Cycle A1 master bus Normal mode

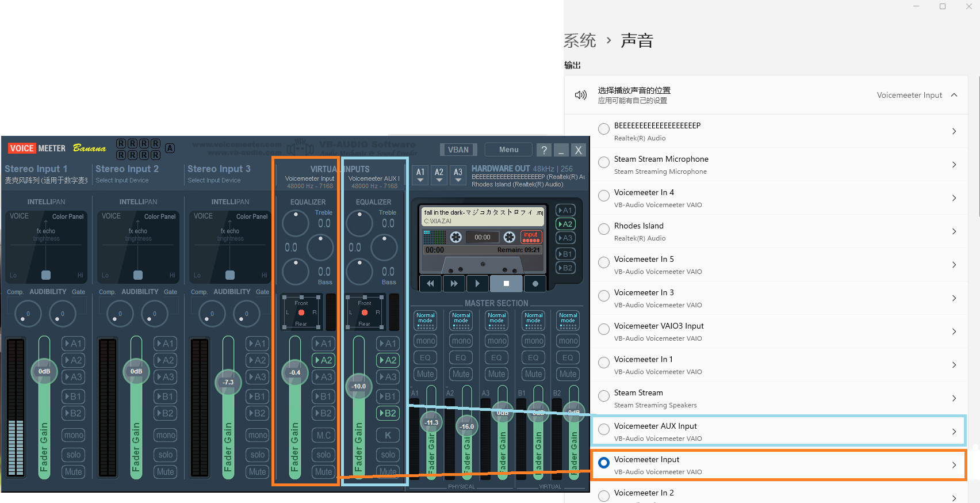click(426, 321)
